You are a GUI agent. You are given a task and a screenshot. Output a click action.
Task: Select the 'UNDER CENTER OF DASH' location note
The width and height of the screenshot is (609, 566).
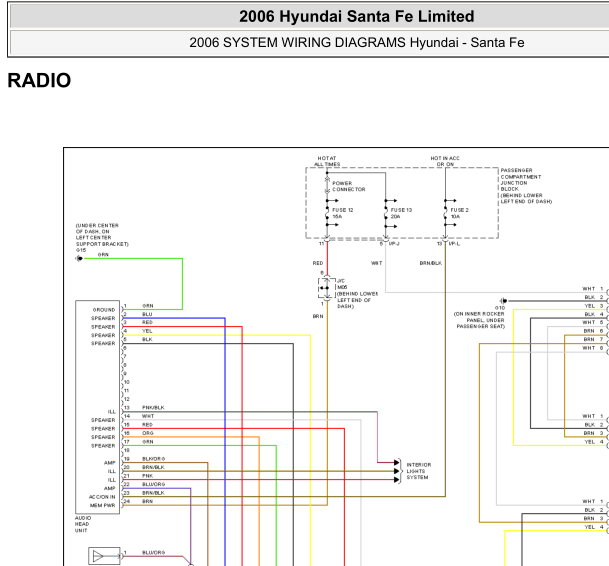click(102, 235)
